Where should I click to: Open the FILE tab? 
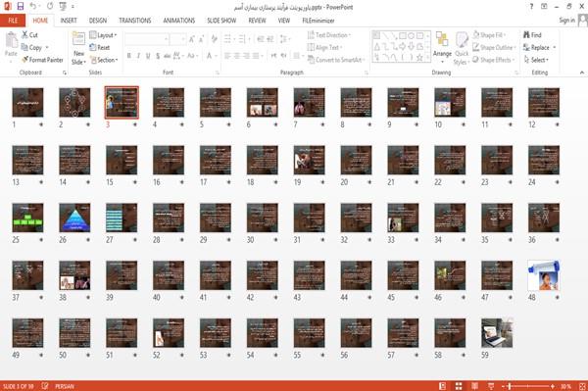click(13, 21)
